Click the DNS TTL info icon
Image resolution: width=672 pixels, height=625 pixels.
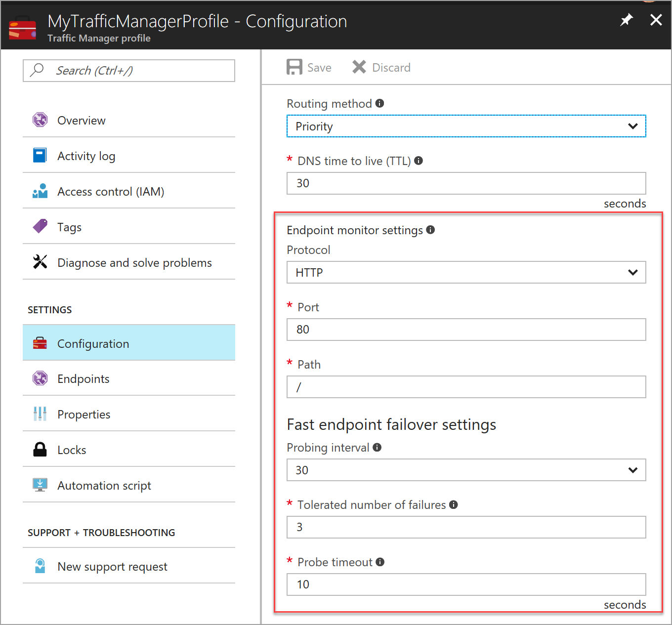[x=419, y=161]
